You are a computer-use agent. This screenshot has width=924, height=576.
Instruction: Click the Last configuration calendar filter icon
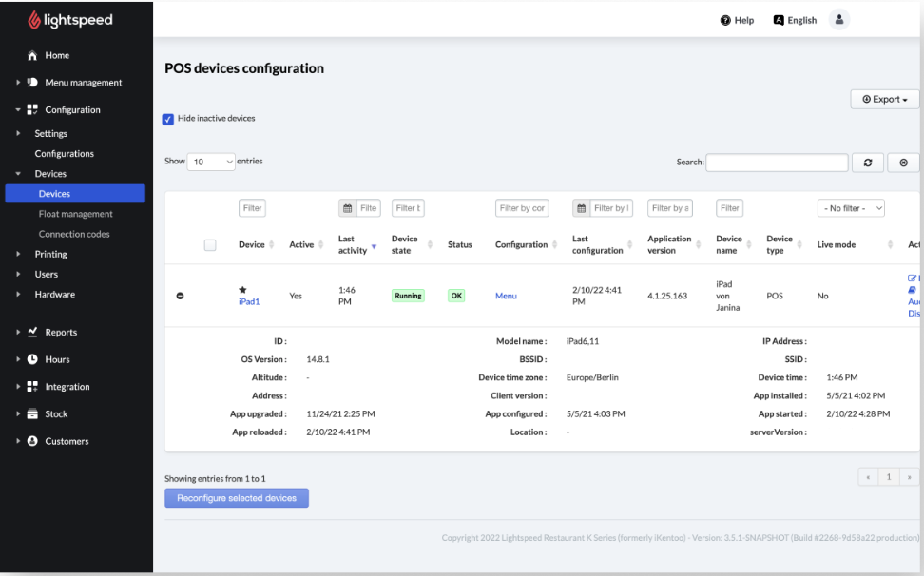[582, 208]
